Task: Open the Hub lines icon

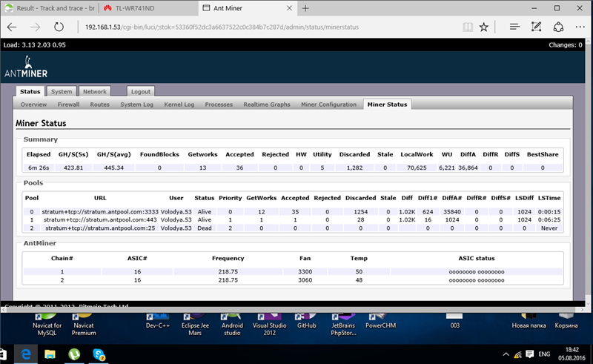Action: pos(514,27)
